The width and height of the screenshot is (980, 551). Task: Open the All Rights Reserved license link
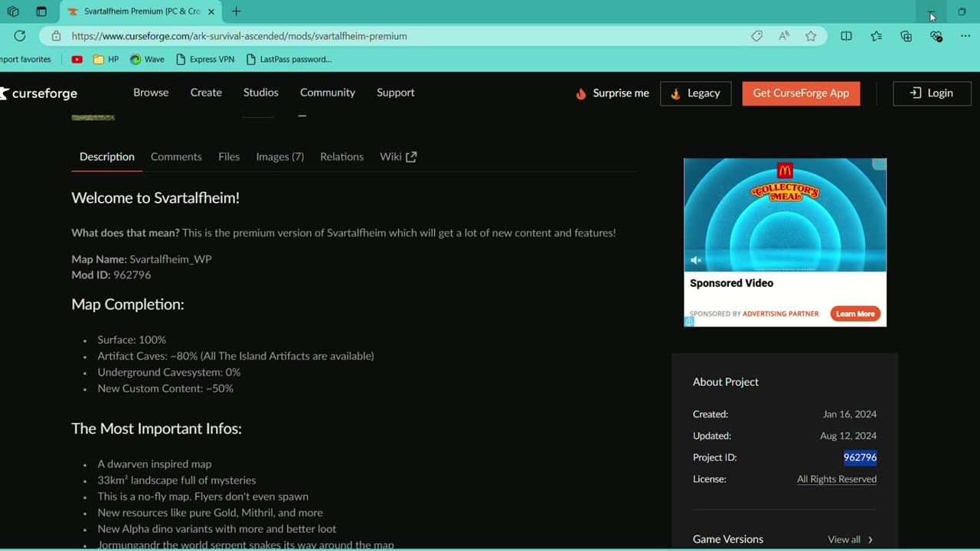tap(837, 479)
